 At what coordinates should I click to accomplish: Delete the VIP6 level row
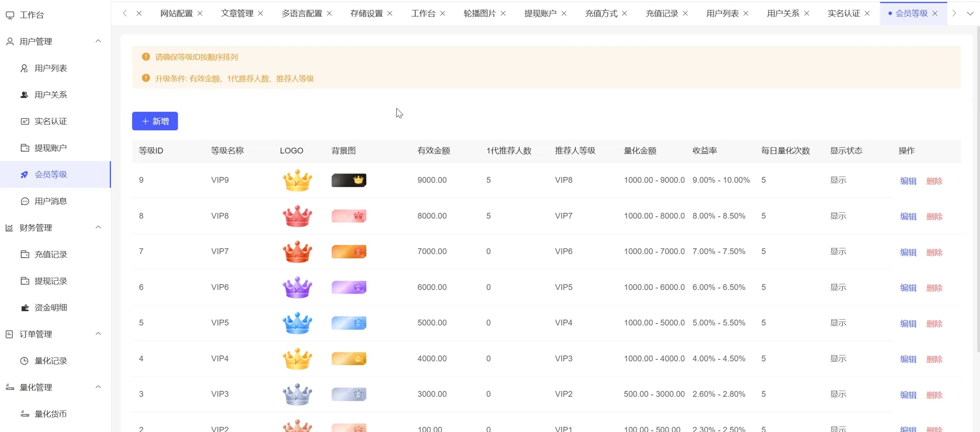point(934,288)
